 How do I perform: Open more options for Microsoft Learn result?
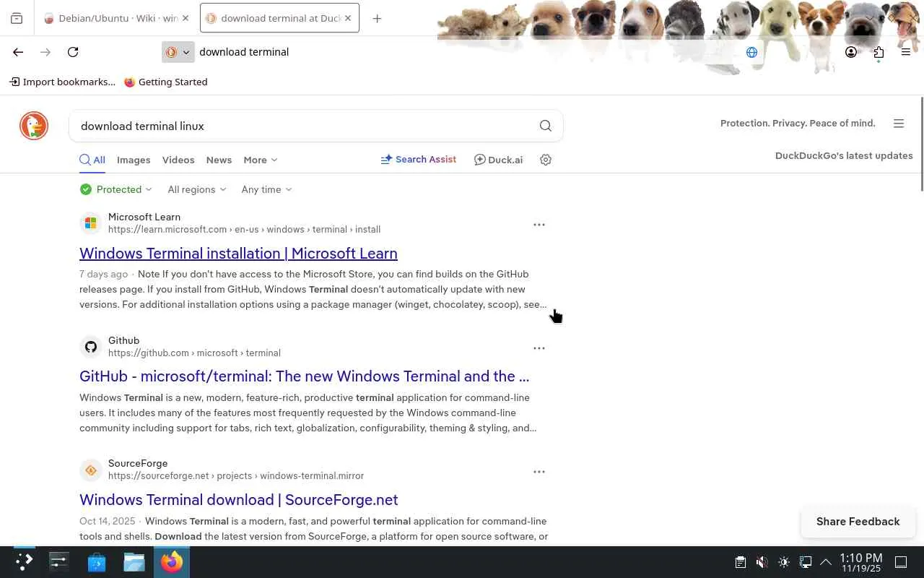539,225
